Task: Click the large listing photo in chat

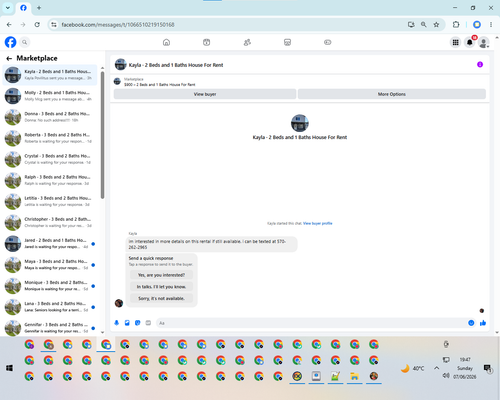Action: point(300,123)
